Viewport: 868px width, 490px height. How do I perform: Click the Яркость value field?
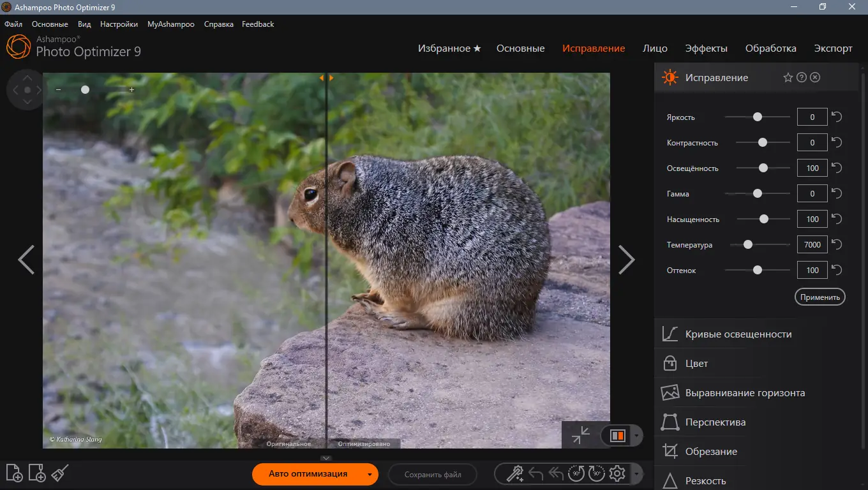812,117
